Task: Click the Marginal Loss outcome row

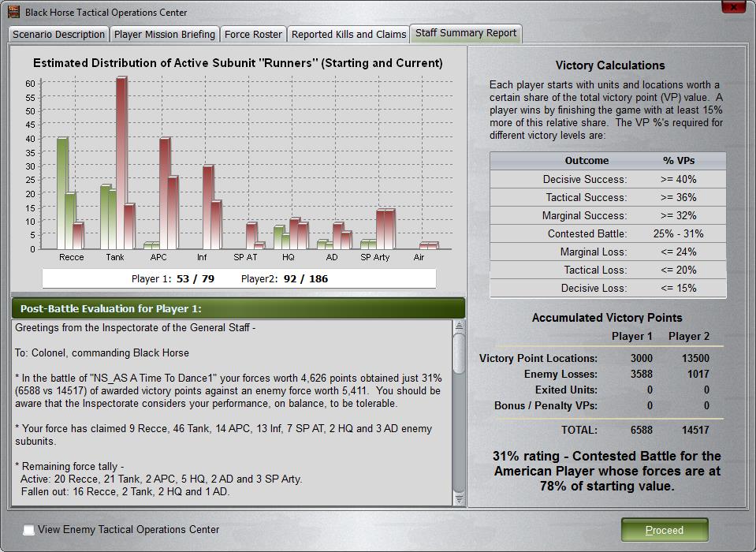Action: coord(608,252)
